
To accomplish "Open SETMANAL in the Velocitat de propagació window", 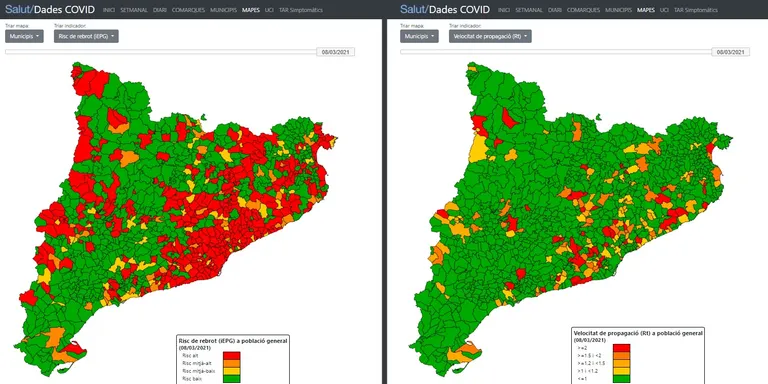I will click(528, 10).
